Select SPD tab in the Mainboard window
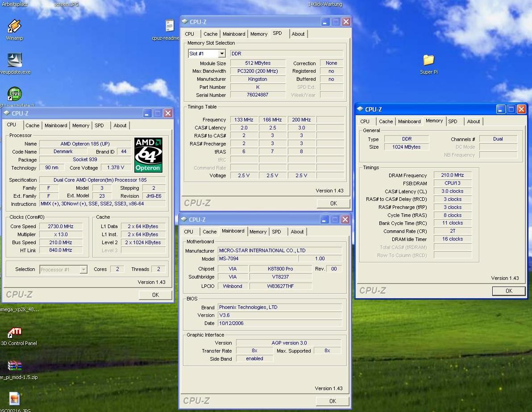This screenshot has width=532, height=412. pyautogui.click(x=276, y=232)
